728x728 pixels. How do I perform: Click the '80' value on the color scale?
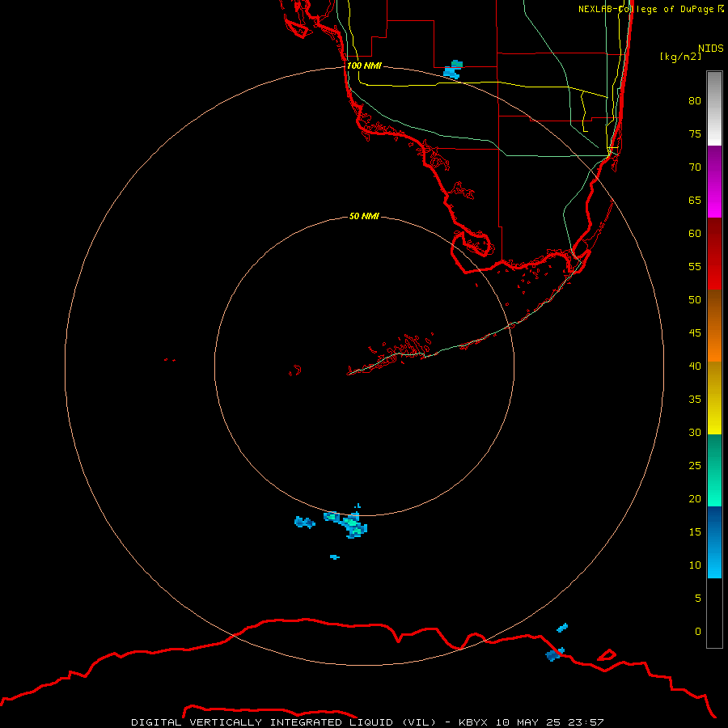pyautogui.click(x=695, y=101)
